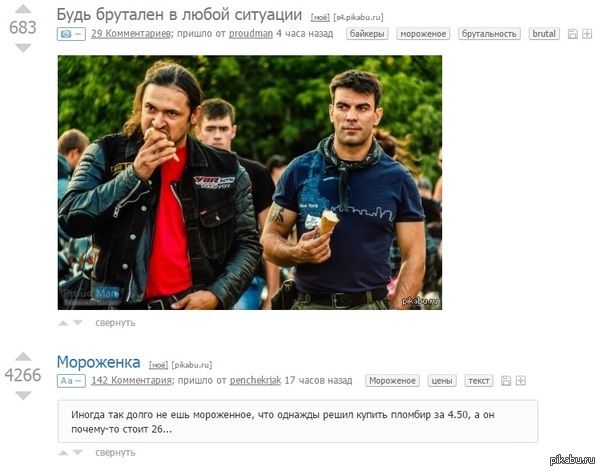Open the Мороженка post title
Image resolution: width=600 pixels, height=471 pixels.
coord(98,362)
